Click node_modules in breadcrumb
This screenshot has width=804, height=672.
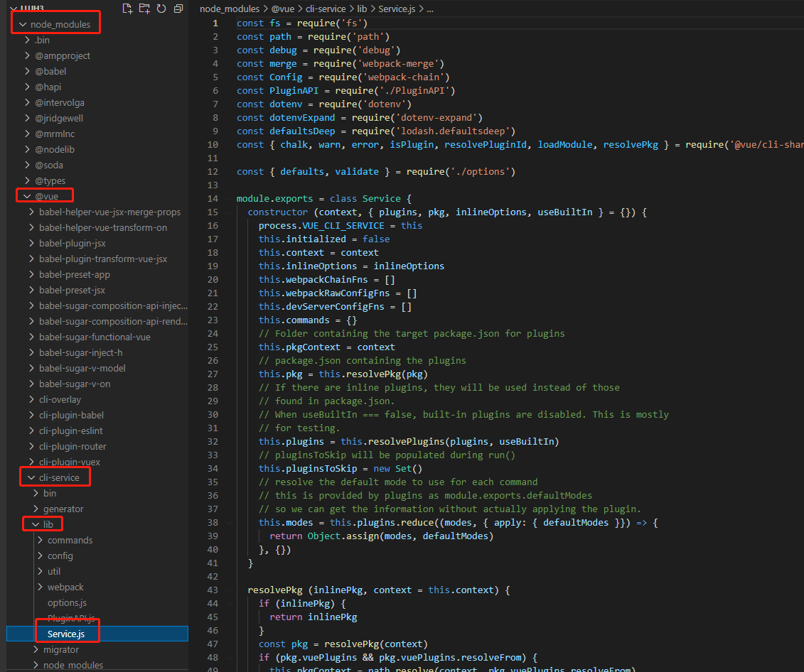click(x=230, y=9)
